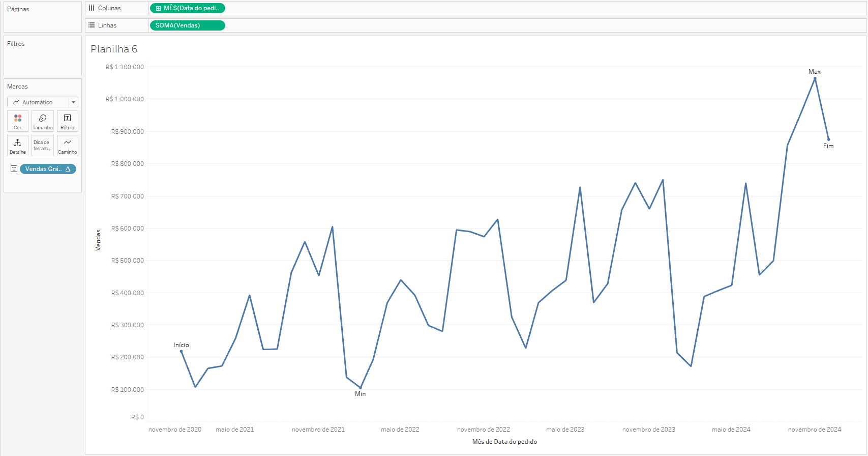The width and height of the screenshot is (868, 456).
Task: Click the Planilha 6 sheet title
Action: pos(114,49)
